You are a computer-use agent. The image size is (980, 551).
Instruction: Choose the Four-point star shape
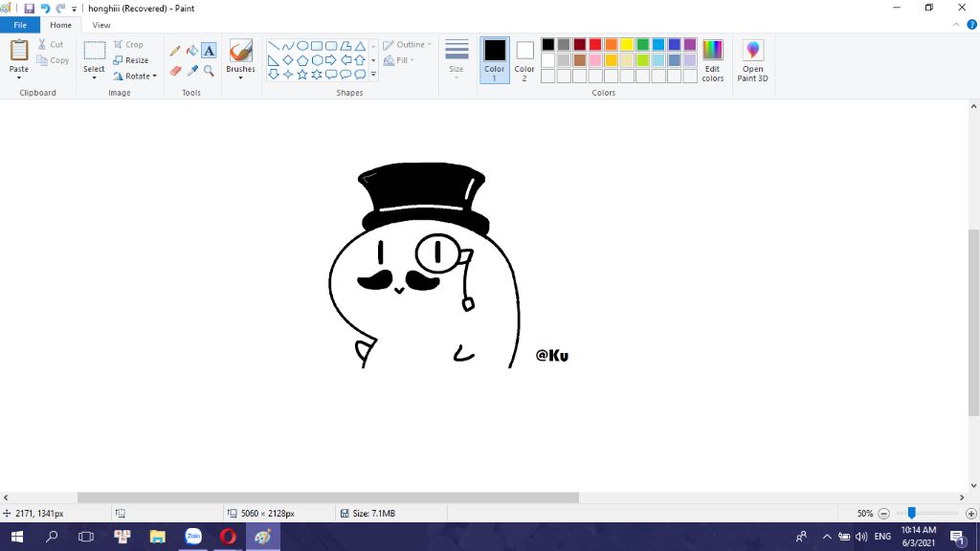287,75
